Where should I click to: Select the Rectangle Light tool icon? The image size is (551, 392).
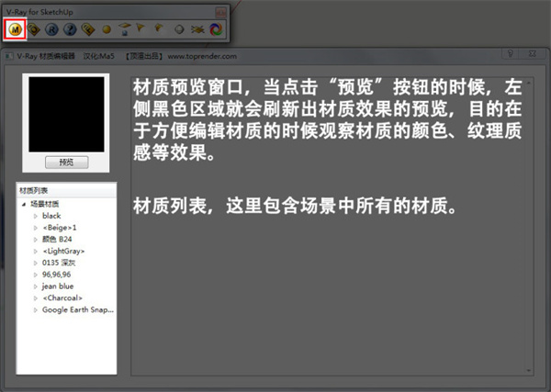125,29
